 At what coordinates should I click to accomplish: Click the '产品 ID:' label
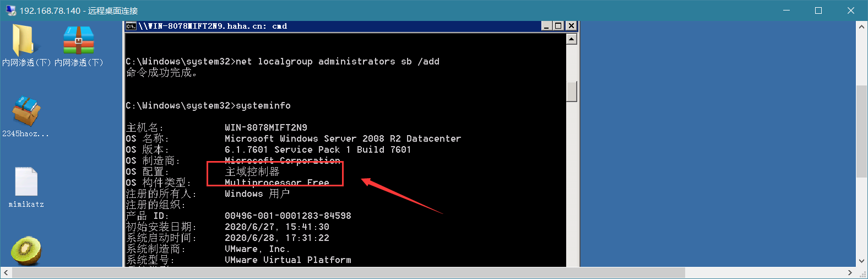(148, 216)
